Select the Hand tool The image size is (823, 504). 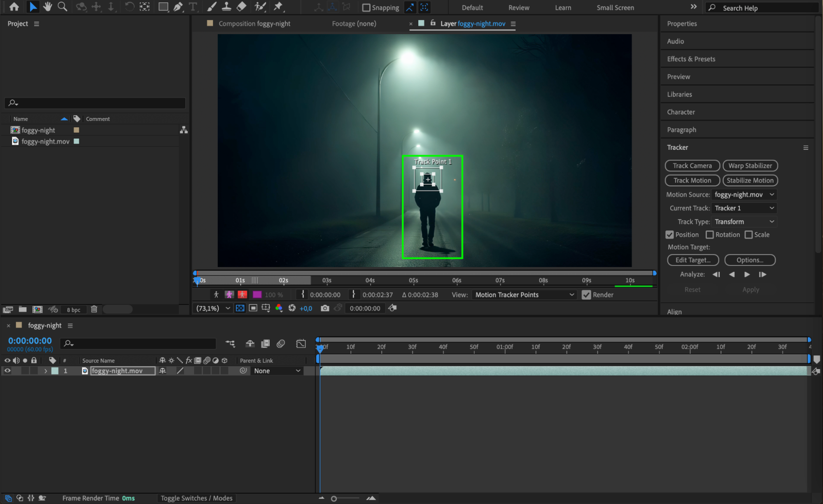click(48, 7)
